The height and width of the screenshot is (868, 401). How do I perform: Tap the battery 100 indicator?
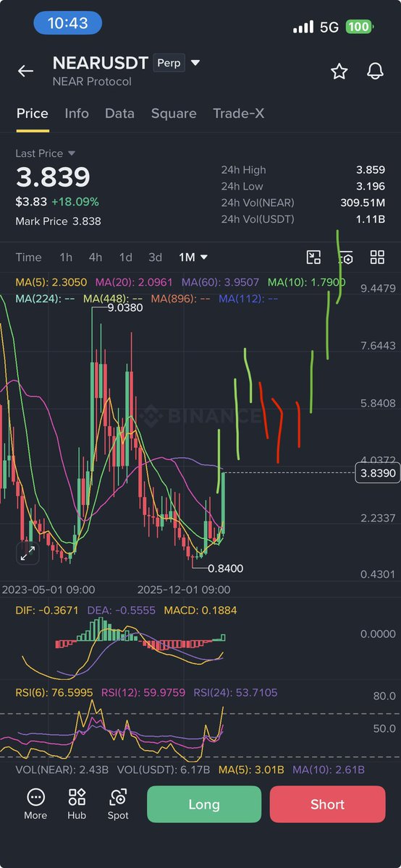point(359,27)
